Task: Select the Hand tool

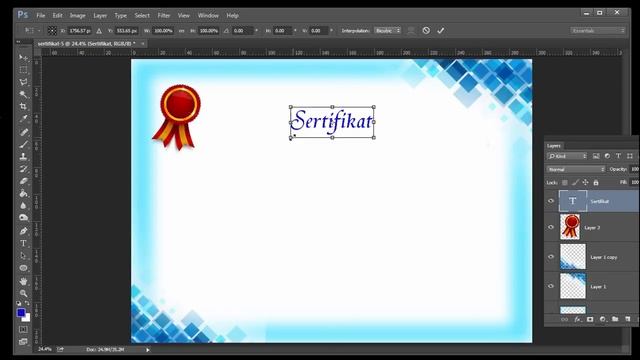Action: pos(23,281)
